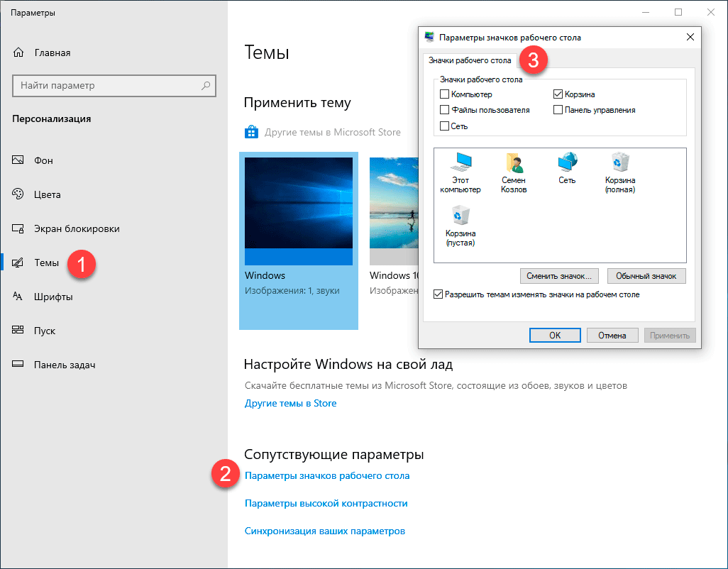Click the Найти параметр search field

tap(114, 85)
